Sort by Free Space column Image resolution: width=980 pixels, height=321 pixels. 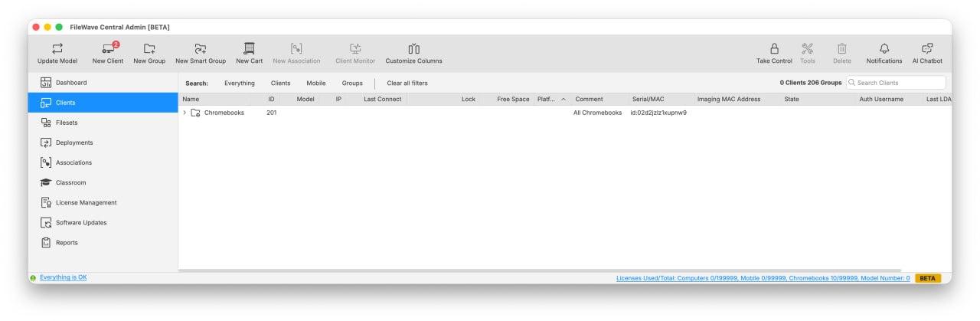point(513,100)
